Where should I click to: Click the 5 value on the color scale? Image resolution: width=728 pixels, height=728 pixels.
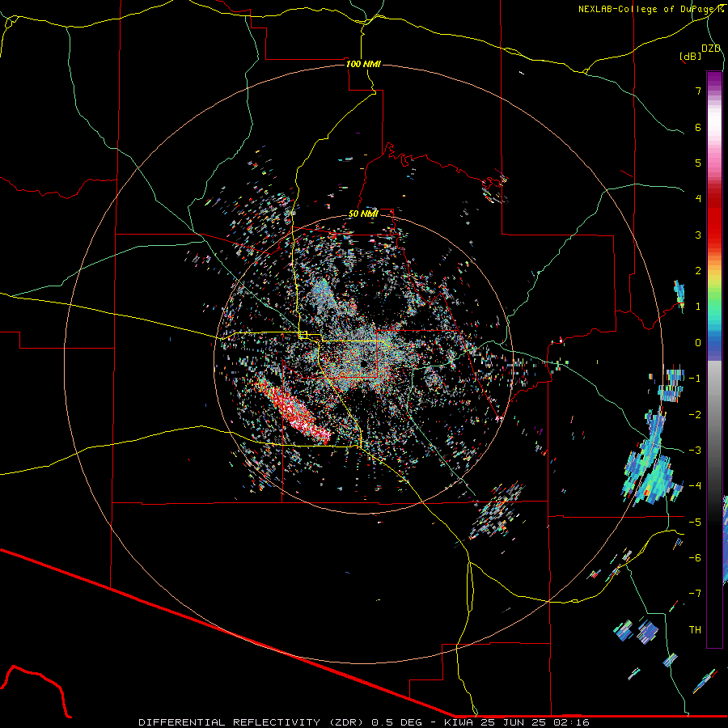[698, 163]
